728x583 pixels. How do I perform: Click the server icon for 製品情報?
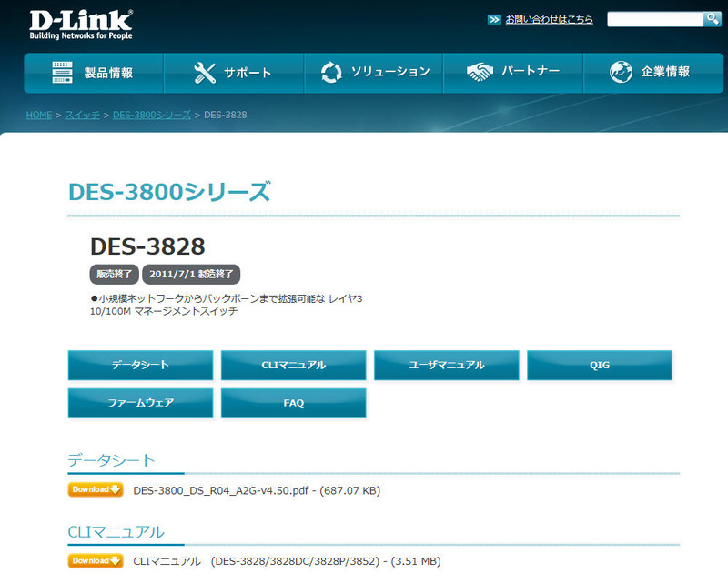[x=62, y=72]
